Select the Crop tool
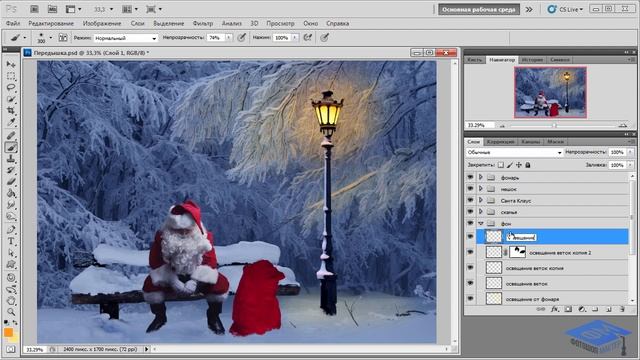Image resolution: width=640 pixels, height=360 pixels. (11, 111)
